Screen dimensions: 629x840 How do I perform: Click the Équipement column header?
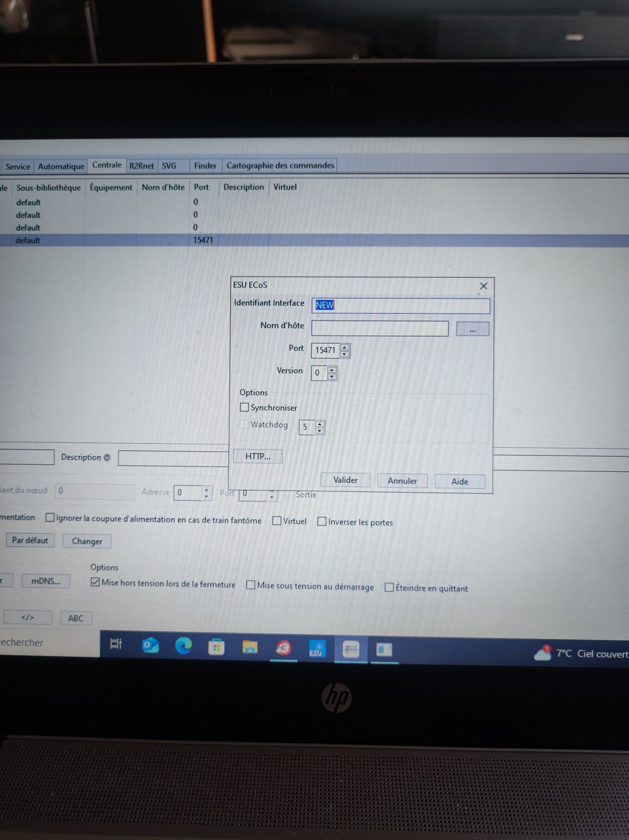(111, 187)
